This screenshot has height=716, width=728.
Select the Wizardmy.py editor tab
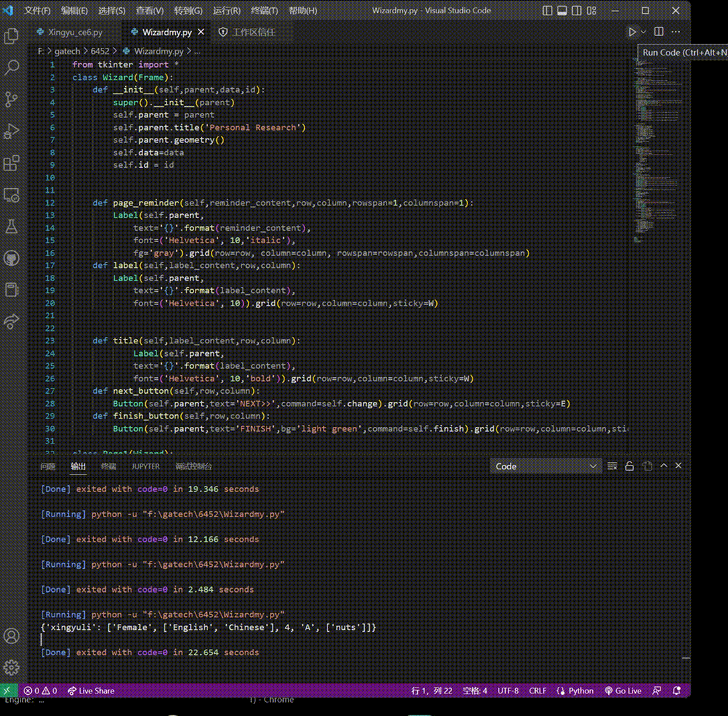166,32
